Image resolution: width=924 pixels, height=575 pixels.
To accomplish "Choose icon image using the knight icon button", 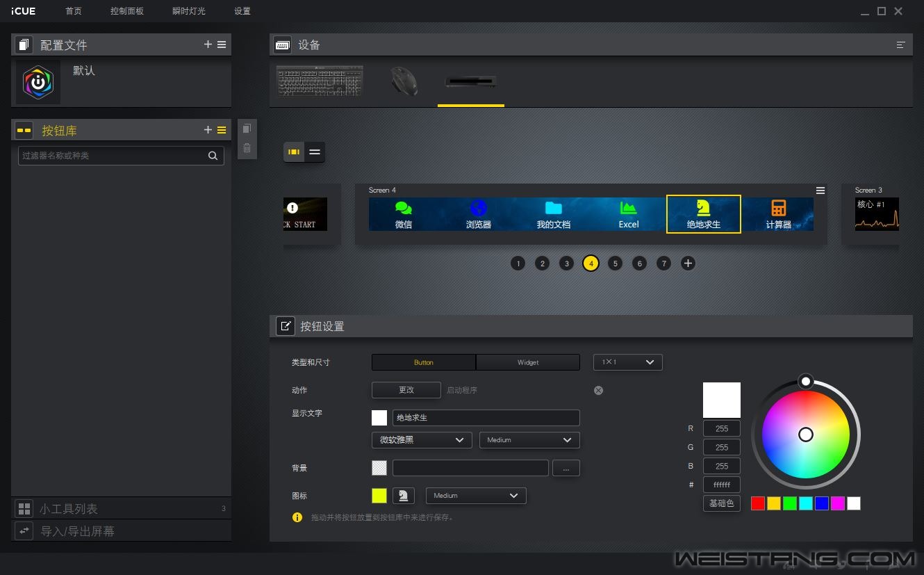I will point(404,496).
